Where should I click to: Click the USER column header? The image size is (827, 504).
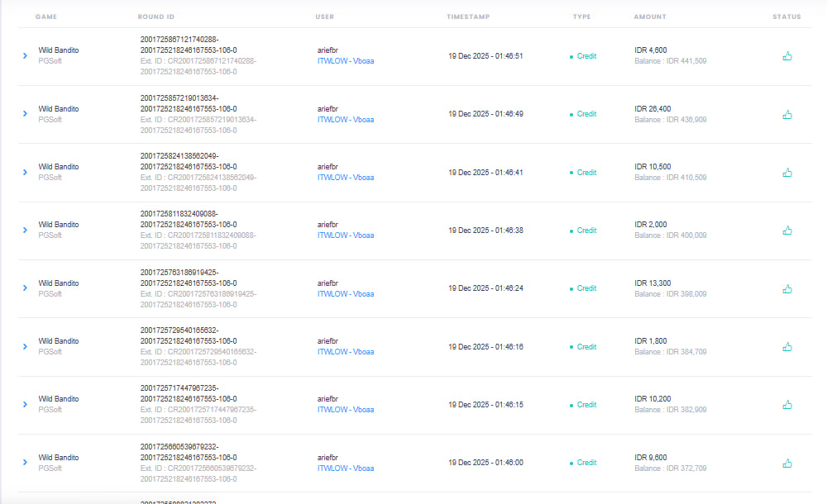tap(325, 17)
